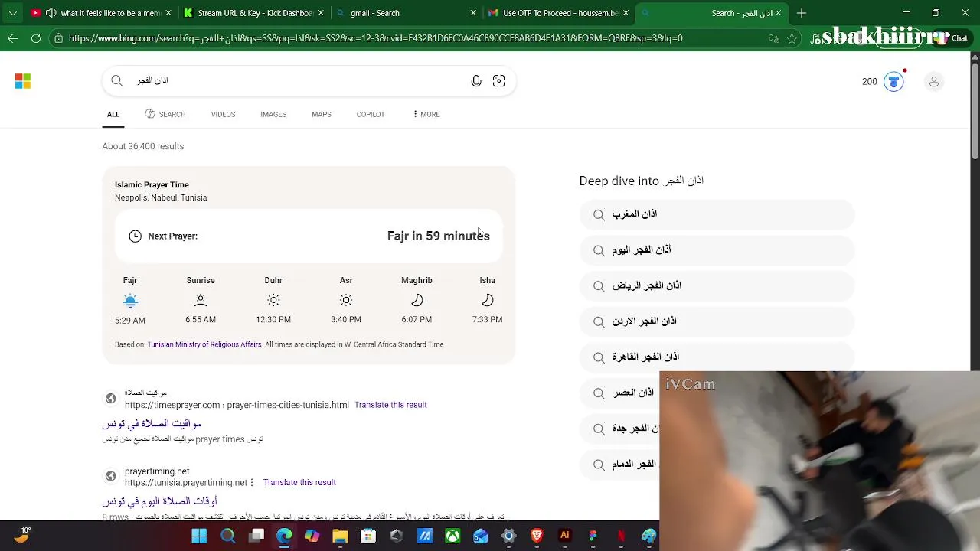The image size is (980, 551).
Task: Expand the MORE menu
Action: tap(426, 115)
